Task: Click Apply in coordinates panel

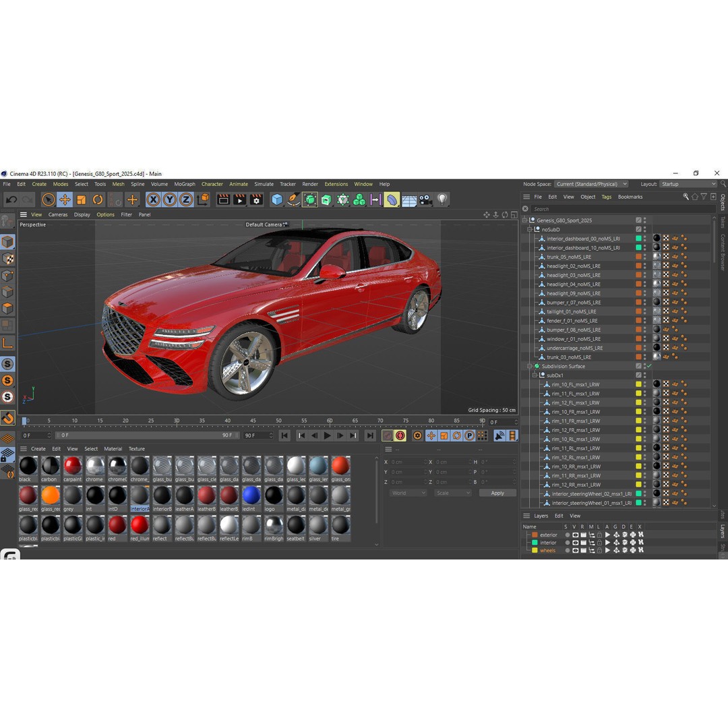Action: tap(497, 493)
